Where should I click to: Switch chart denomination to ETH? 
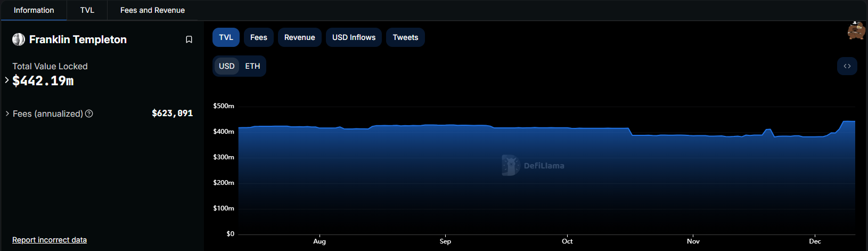[x=252, y=66]
